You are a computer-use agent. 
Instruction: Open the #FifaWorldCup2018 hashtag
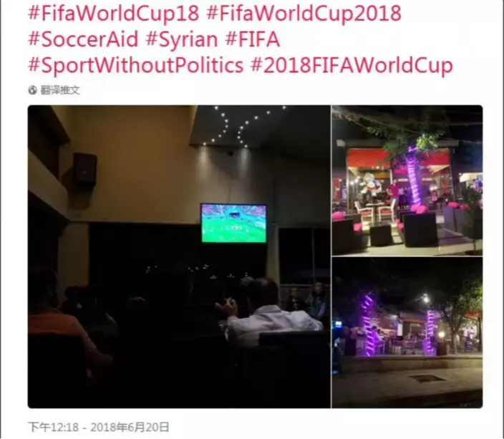(x=304, y=13)
